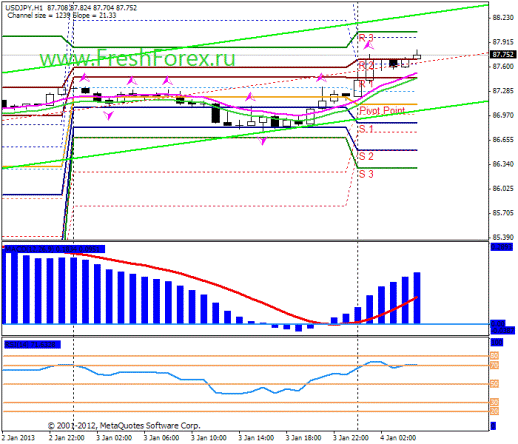Click the 86.970 price axis value
The width and height of the screenshot is (518, 444).
click(503, 115)
